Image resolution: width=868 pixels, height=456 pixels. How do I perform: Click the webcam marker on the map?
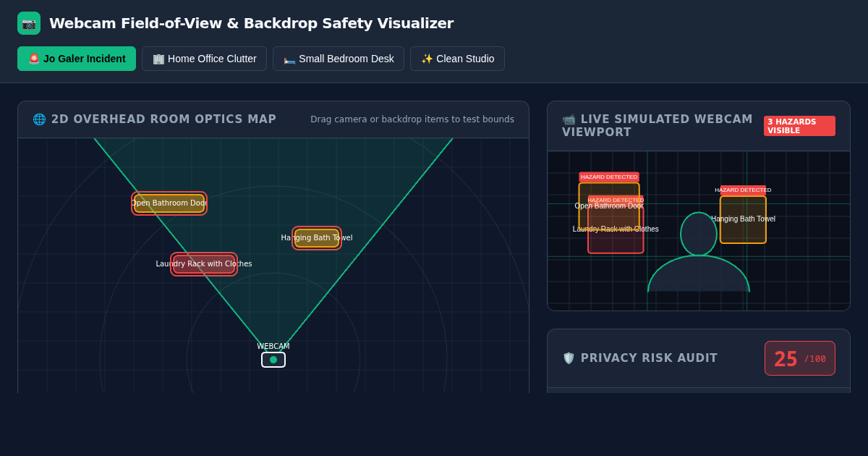(273, 360)
